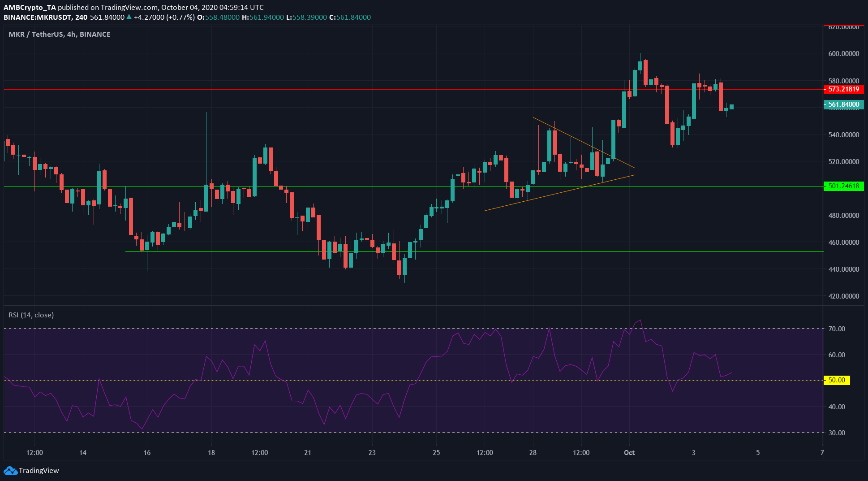Click the Oct label on time axis
Viewport: 868px width, 481px height.
pyautogui.click(x=629, y=453)
